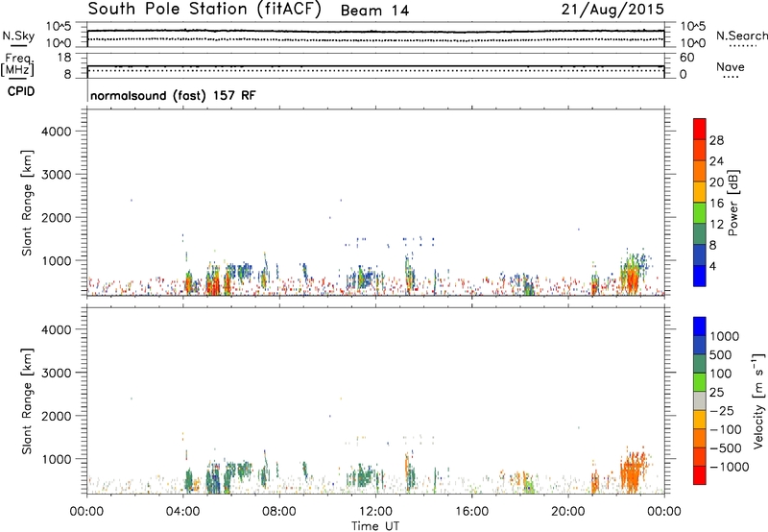The image size is (768, 532).
Task: Click the "Slant Range [km]" label of power panel
Action: click(x=27, y=203)
